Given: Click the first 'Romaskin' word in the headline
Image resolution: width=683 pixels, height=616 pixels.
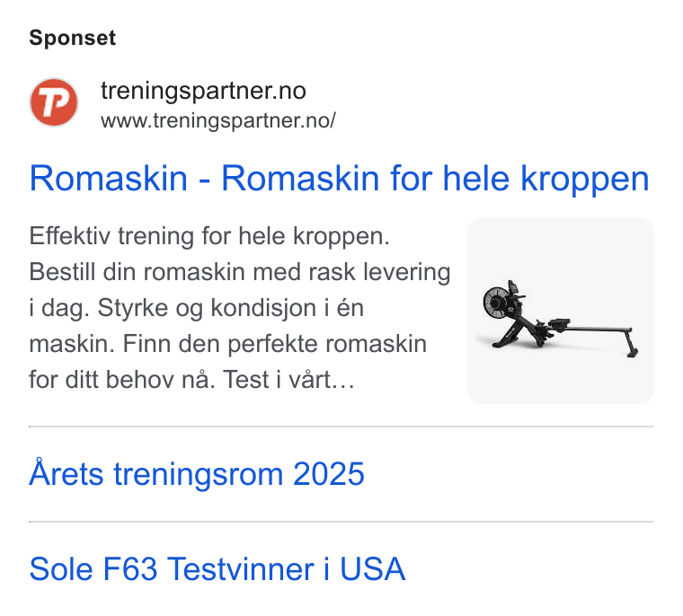Looking at the screenshot, I should point(109,178).
